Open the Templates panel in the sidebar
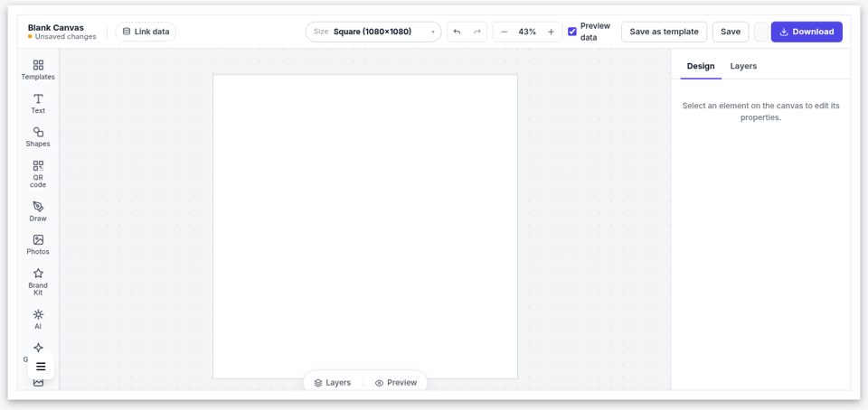Image resolution: width=868 pixels, height=410 pixels. tap(38, 70)
